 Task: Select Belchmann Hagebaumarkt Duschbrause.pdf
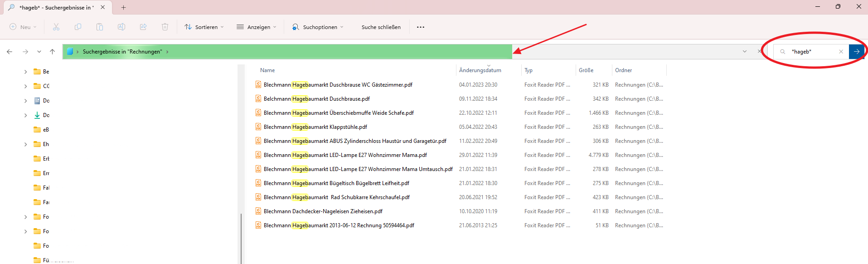[317, 99]
